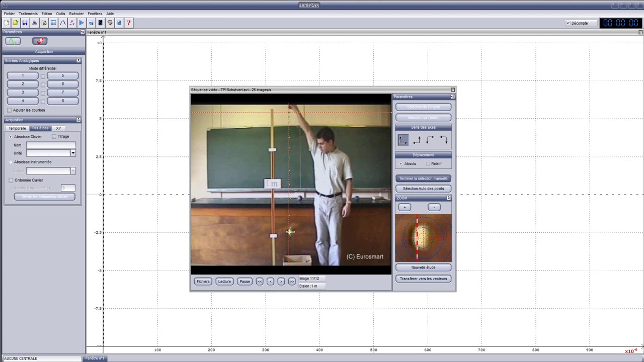Collapse the video Paramètres side panel
The width and height of the screenshot is (644, 362).
453,97
